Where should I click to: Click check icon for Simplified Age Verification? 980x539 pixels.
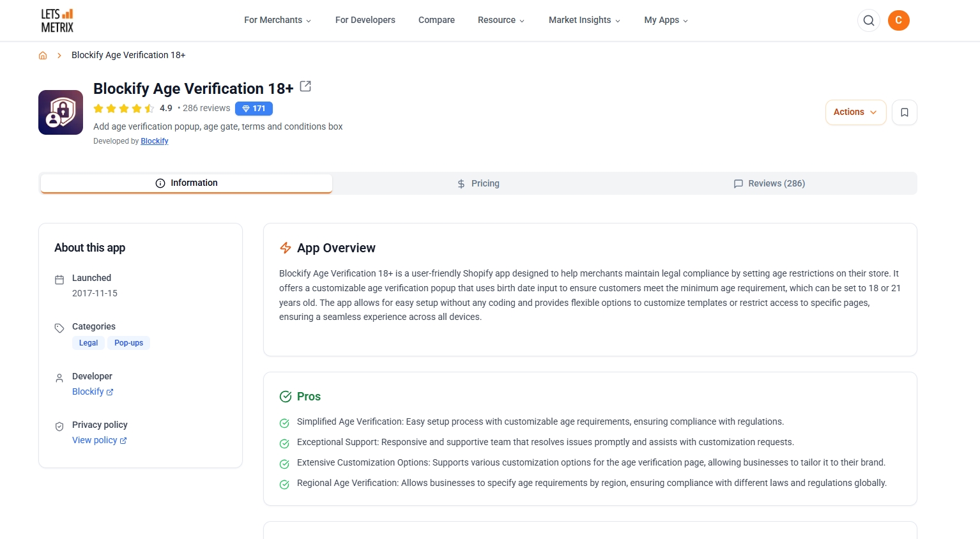284,423
